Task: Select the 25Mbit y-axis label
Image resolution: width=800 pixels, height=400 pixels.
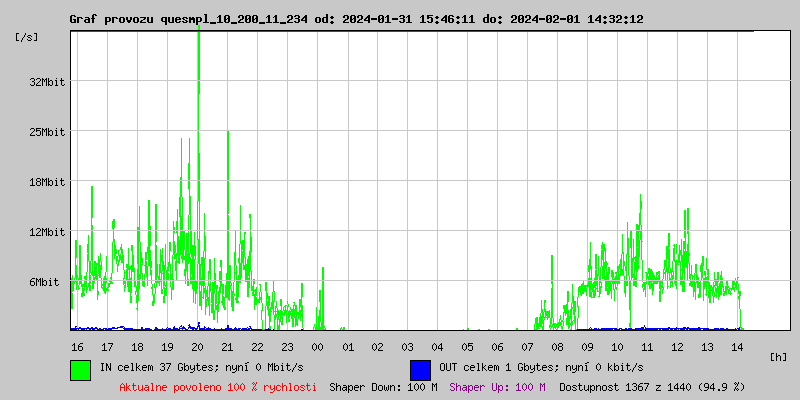Action: tap(48, 132)
